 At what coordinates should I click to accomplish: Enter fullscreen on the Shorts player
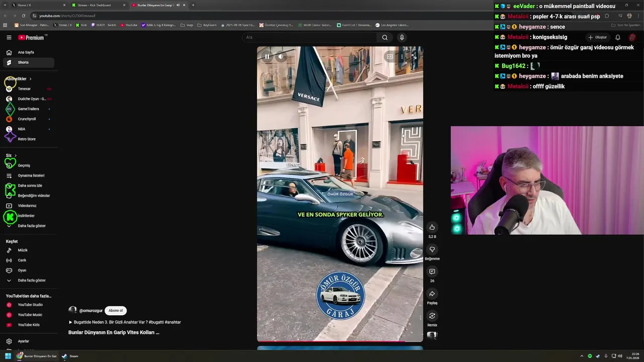pyautogui.click(x=414, y=56)
